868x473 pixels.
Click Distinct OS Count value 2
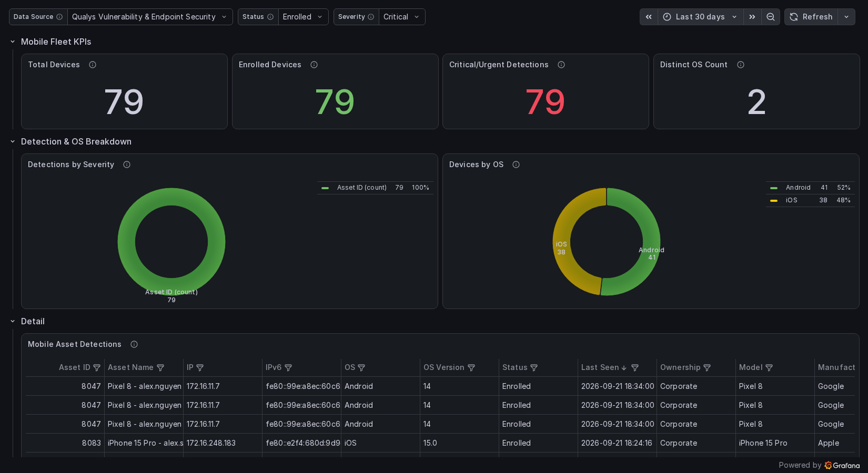pyautogui.click(x=756, y=102)
